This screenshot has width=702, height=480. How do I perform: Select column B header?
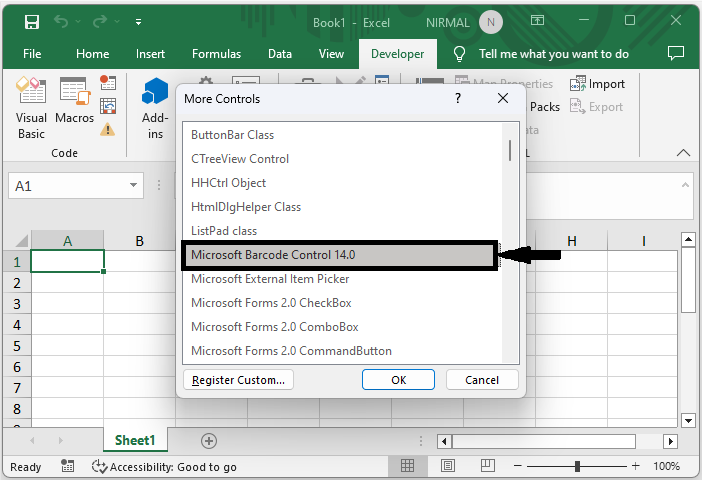click(140, 240)
